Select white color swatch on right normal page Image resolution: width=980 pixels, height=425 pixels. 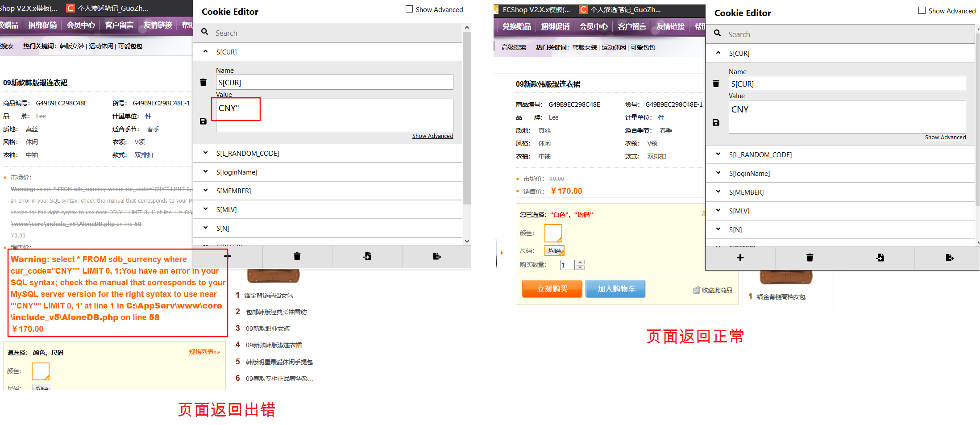[x=553, y=233]
